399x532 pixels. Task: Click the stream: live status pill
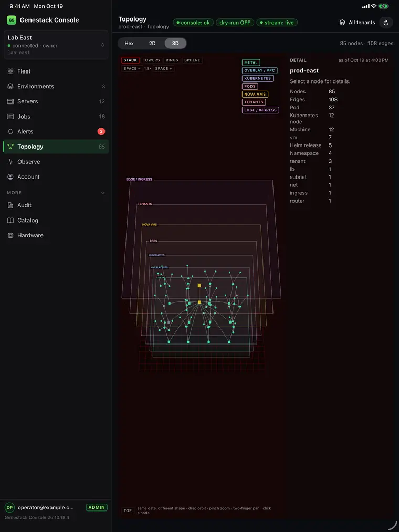coord(277,23)
